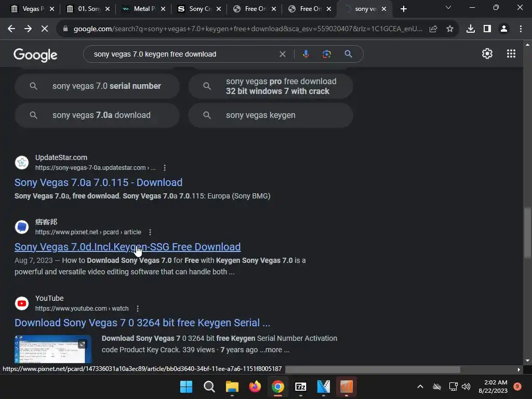Image resolution: width=532 pixels, height=399 pixels.
Task: Search related: sony vegas pro 32 bit crack
Action: [x=271, y=86]
